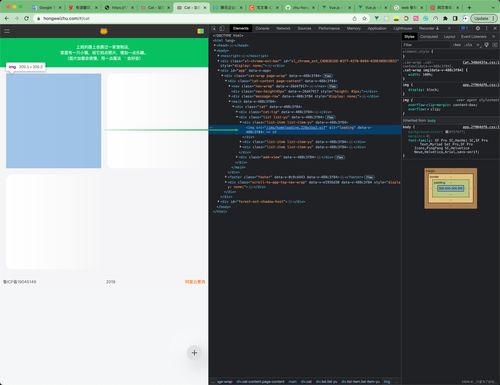Activate the inspect element picker in DevTools
This screenshot has height=385, width=500.
tap(214, 29)
